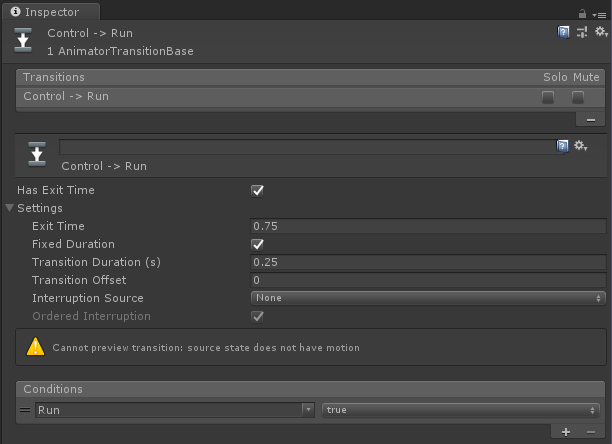Open the gear menu in Inspector header
612x444 pixels.
coord(601,32)
